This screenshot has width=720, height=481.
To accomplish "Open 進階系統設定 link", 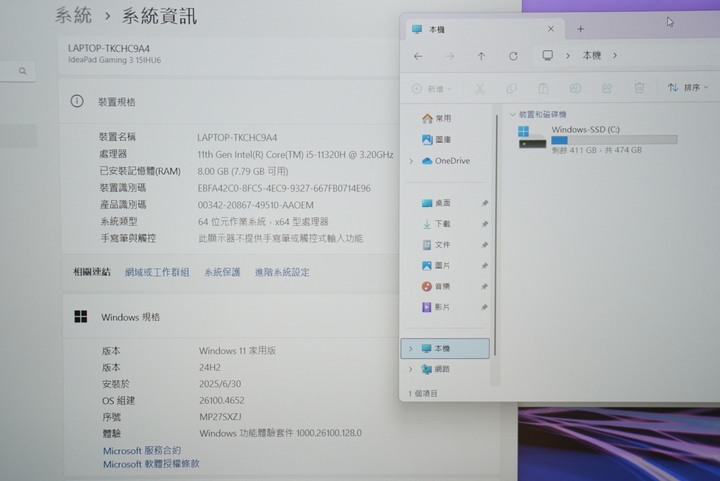I will tap(282, 272).
